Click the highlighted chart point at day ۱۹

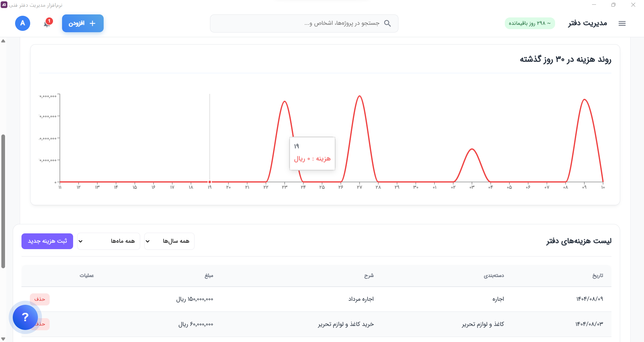[x=210, y=182]
